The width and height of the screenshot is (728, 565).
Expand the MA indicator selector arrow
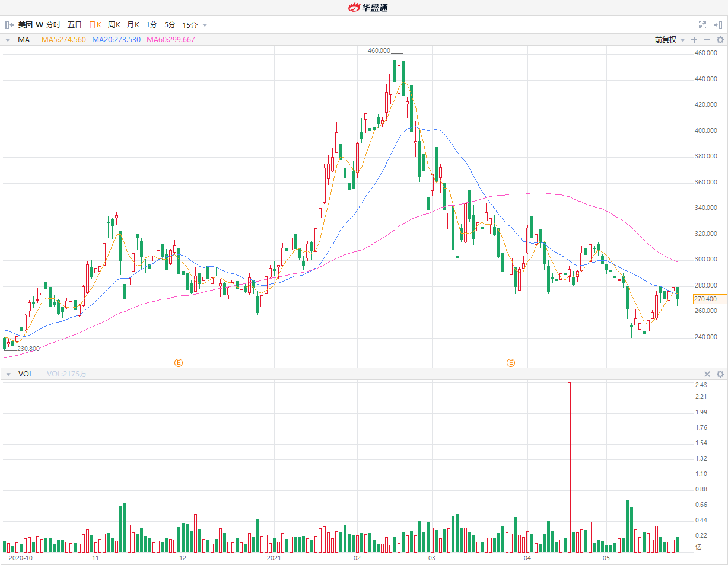(8, 40)
